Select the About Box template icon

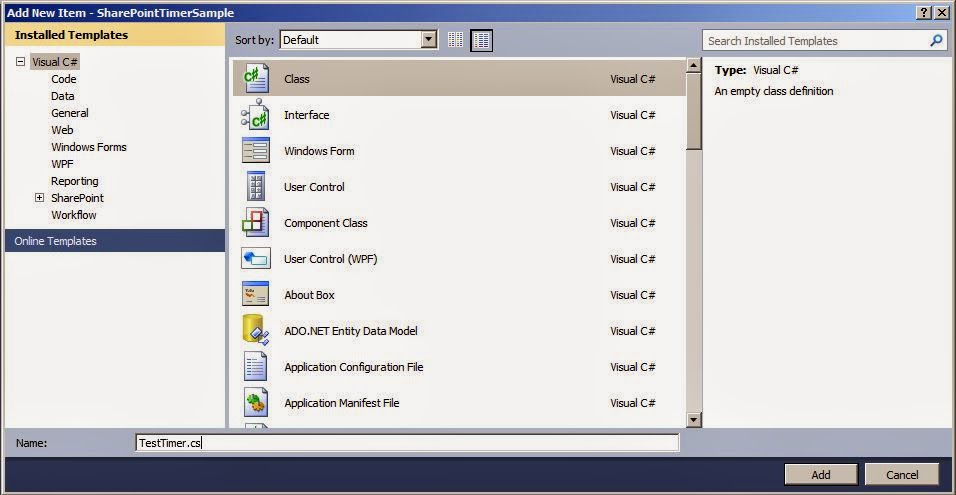256,295
